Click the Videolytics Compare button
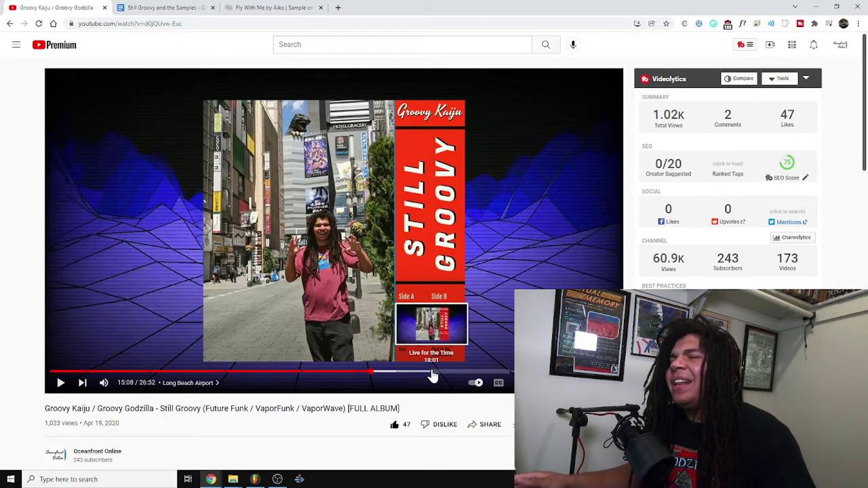 [738, 79]
